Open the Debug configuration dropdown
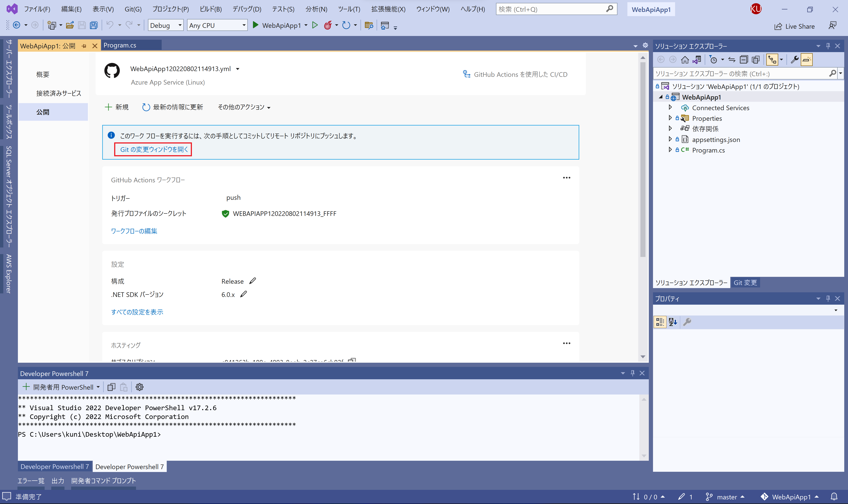The width and height of the screenshot is (848, 504). coord(166,25)
